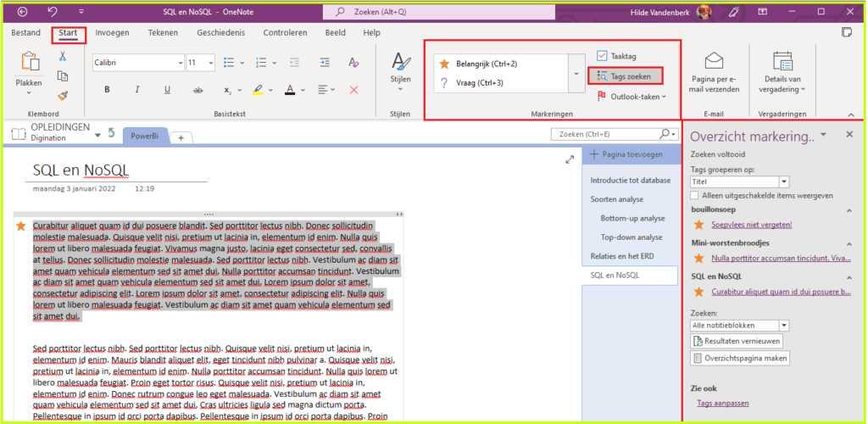Switch to the Tekenen ribbon tab
Image resolution: width=868 pixels, height=424 pixels.
click(163, 32)
